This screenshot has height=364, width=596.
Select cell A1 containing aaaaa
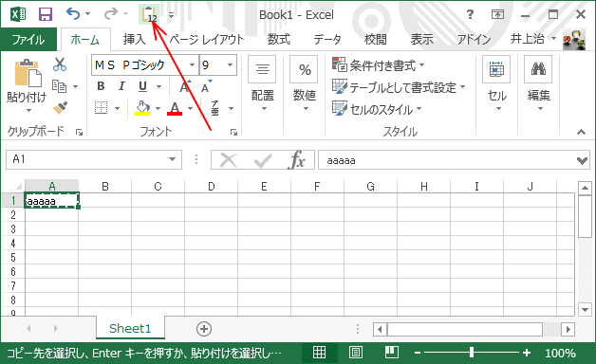[51, 200]
